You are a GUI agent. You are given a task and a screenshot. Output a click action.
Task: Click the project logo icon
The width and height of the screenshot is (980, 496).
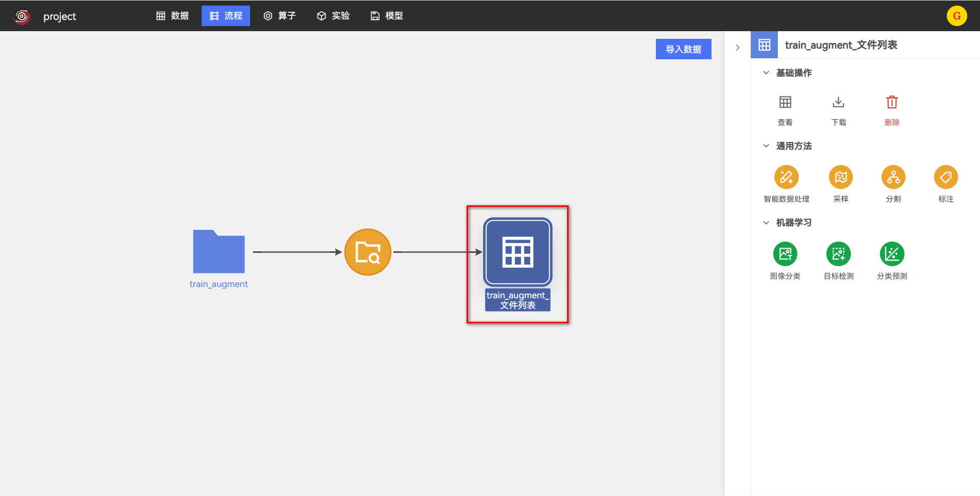[x=22, y=16]
